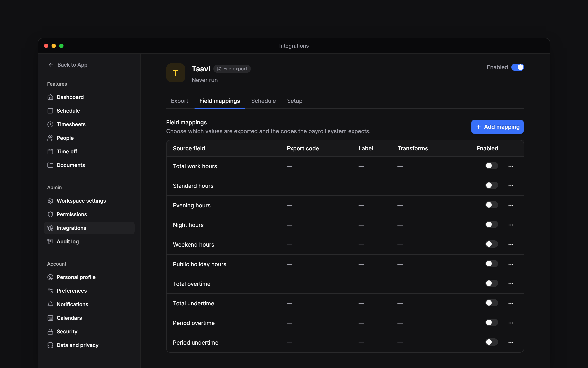The width and height of the screenshot is (588, 368).
Task: Click the Permissions shield icon
Action: (50, 214)
